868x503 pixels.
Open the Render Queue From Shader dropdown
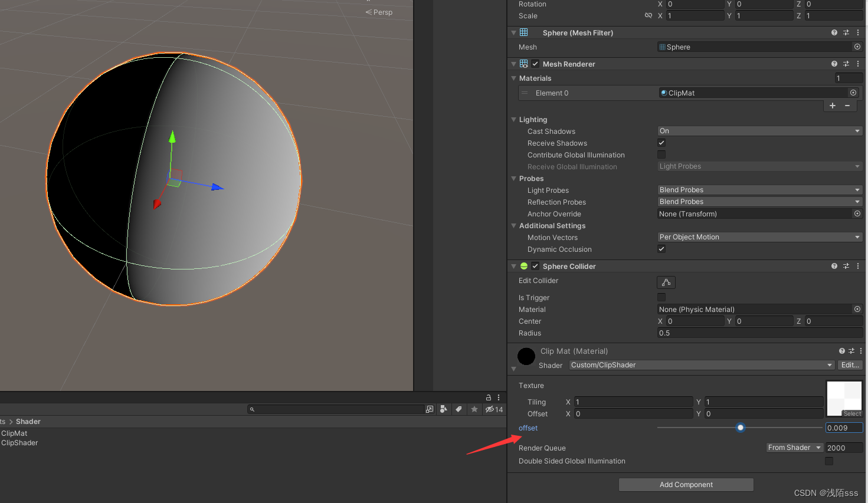[794, 447]
